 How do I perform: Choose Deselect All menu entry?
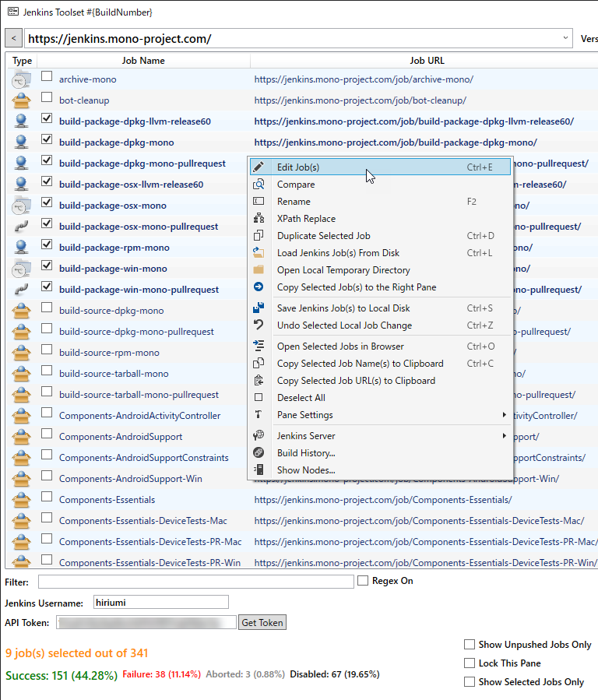tap(380, 398)
